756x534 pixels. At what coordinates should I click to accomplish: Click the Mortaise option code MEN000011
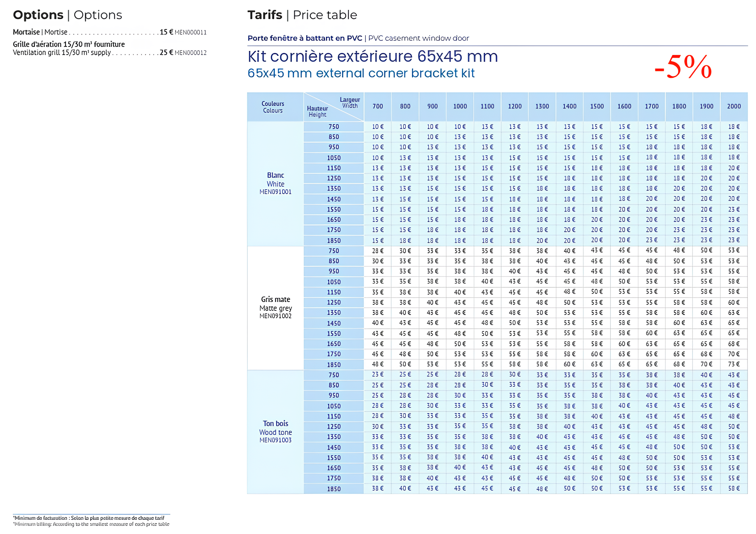click(x=190, y=33)
